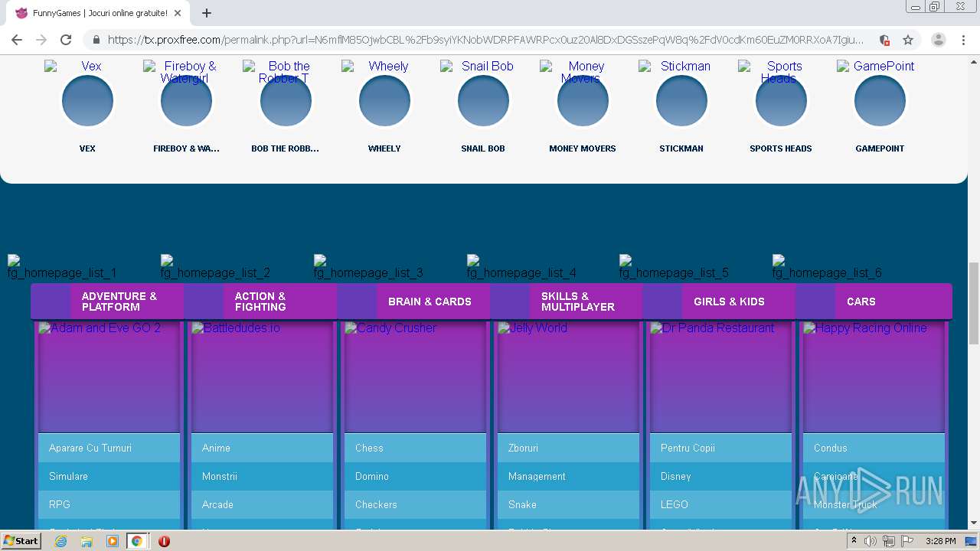Open a new tab with the plus button
This screenshot has height=551, width=980.
(207, 13)
